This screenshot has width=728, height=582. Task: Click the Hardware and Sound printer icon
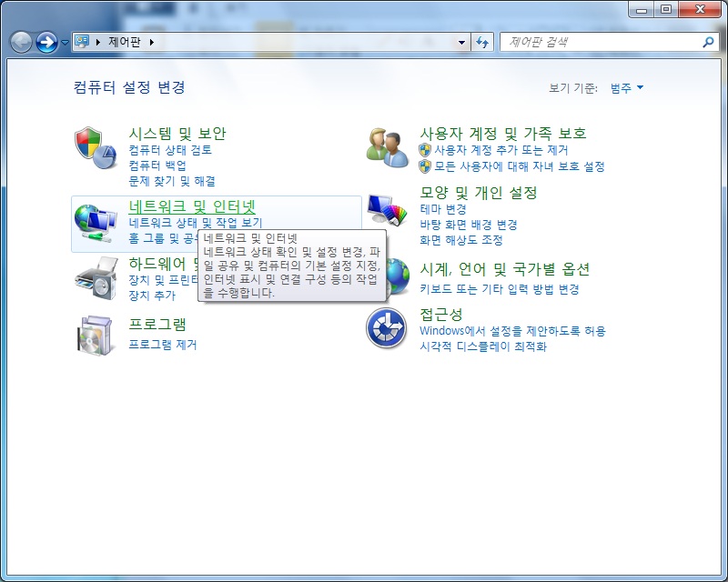click(96, 278)
